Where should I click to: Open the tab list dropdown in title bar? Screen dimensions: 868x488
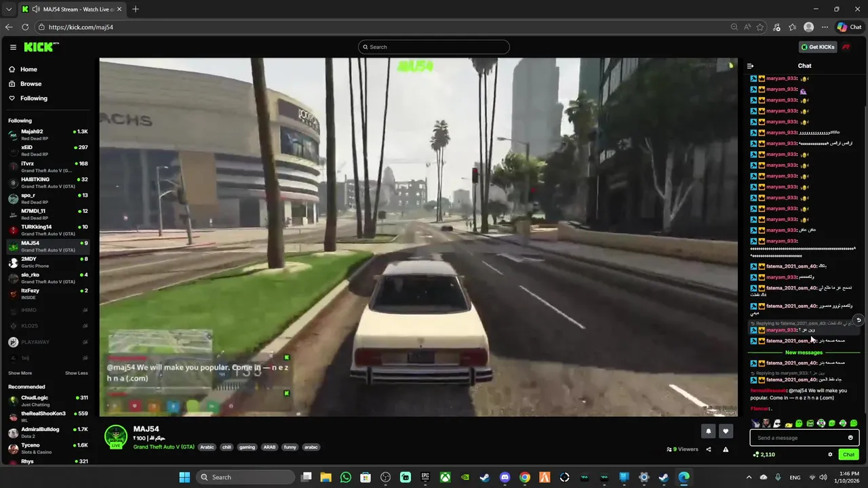point(9,9)
